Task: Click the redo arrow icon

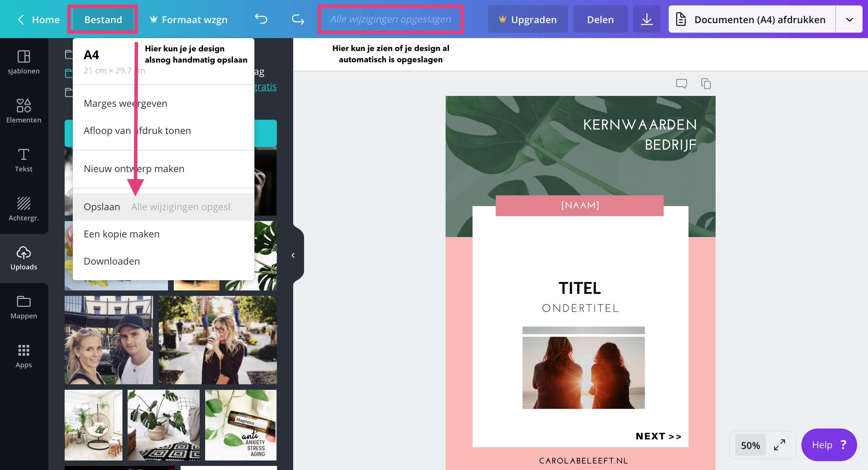Action: (x=298, y=19)
